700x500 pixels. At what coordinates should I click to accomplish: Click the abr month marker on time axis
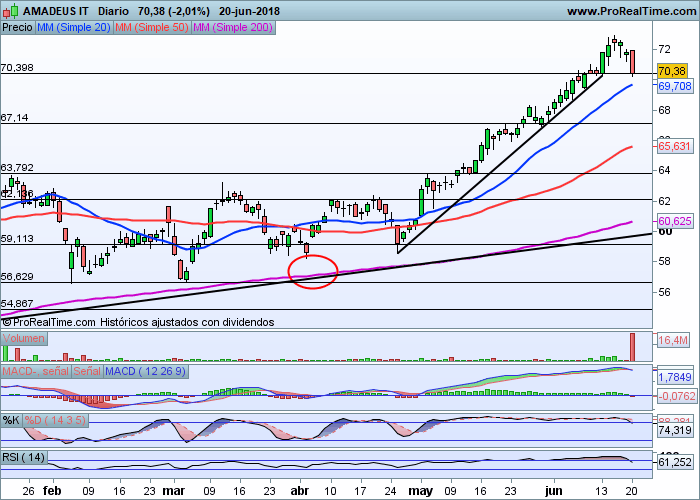[x=300, y=491]
